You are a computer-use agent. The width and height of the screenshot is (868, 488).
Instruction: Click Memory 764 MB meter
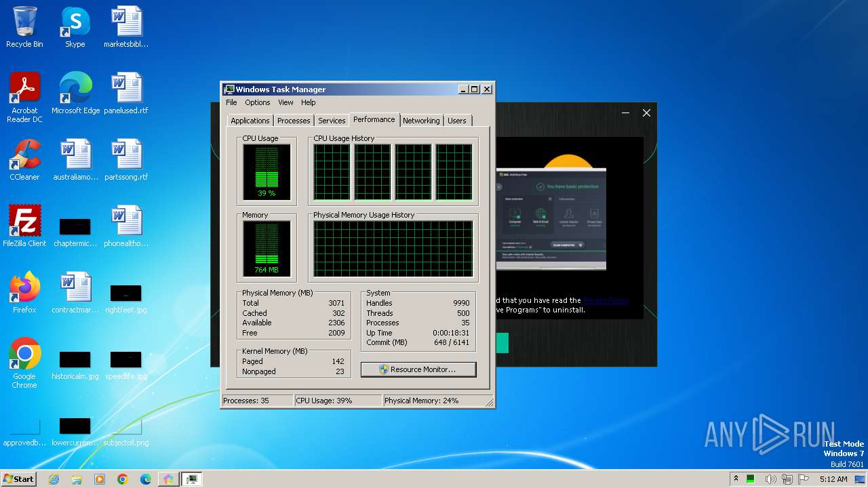pyautogui.click(x=267, y=249)
